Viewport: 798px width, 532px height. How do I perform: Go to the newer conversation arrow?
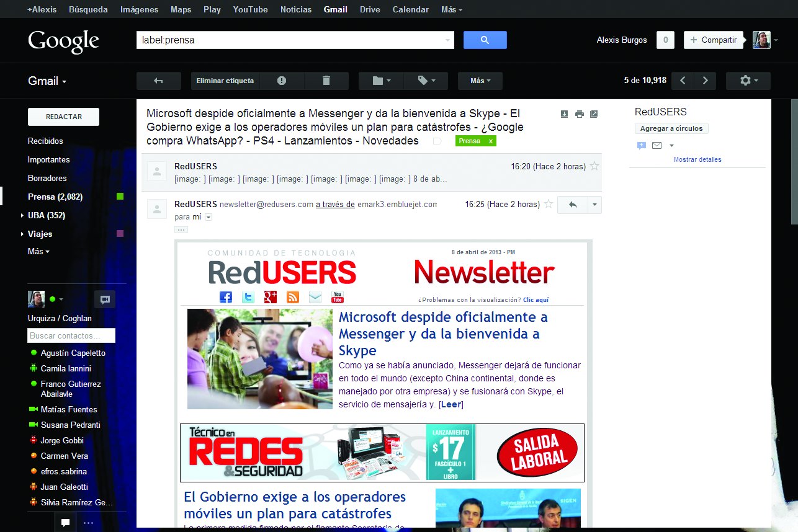tap(683, 81)
